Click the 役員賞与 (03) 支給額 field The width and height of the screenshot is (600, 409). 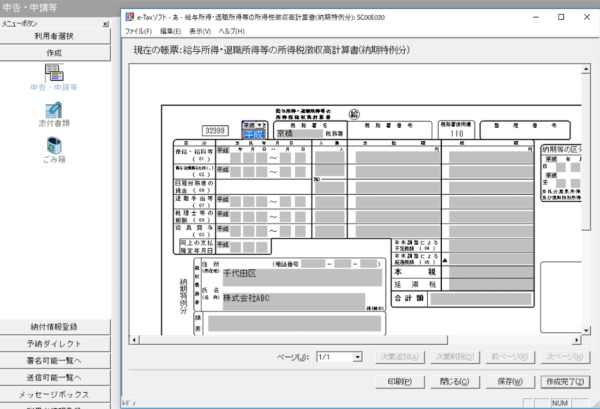398,231
